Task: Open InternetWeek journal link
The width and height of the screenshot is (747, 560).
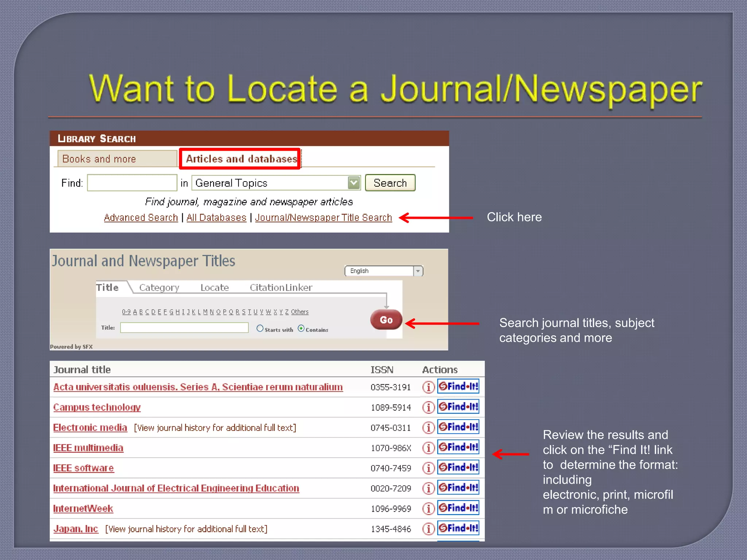Action: point(83,508)
